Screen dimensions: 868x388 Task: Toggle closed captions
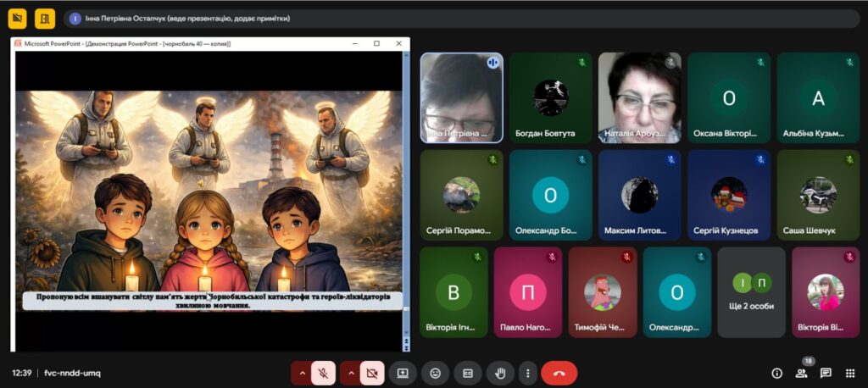pos(467,373)
